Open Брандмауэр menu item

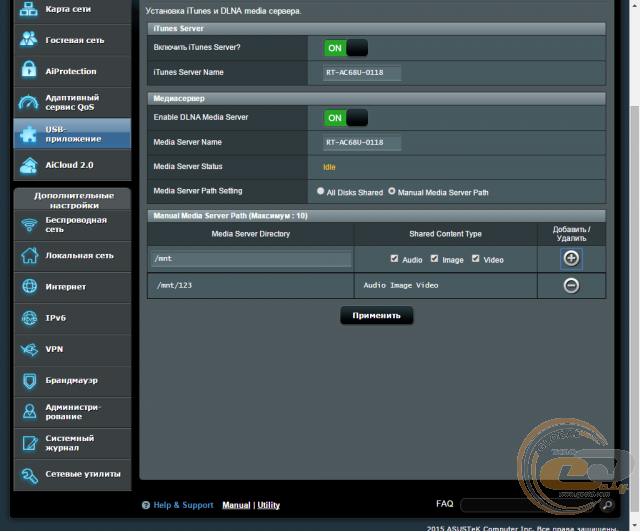coord(72,381)
